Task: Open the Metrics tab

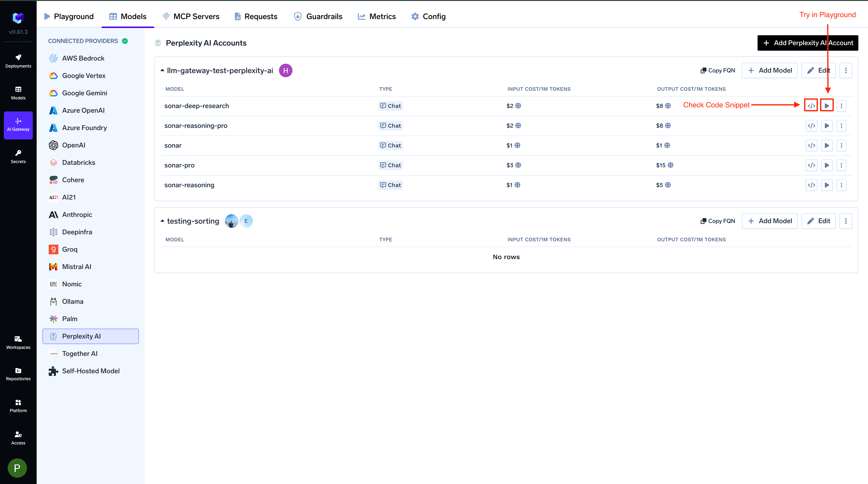Action: click(x=376, y=16)
